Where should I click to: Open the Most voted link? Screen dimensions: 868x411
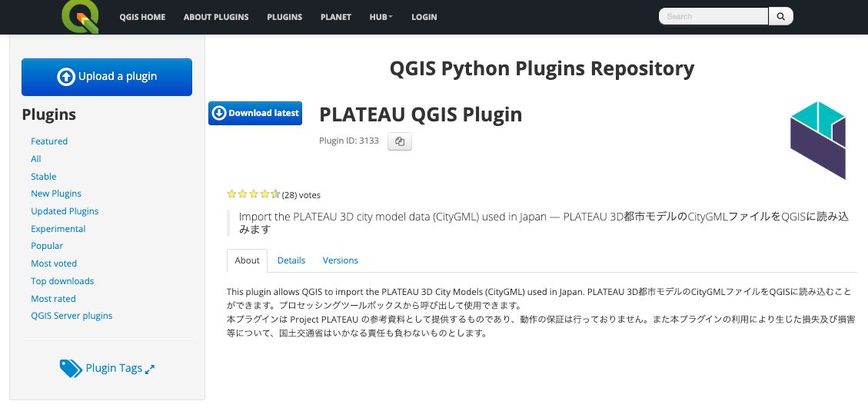[54, 264]
